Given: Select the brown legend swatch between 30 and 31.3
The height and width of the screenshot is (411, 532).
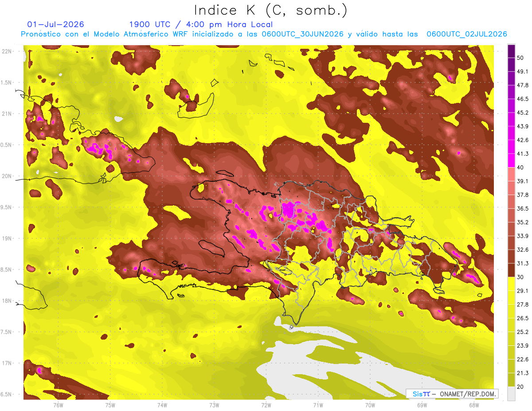Looking at the screenshot, I should click(x=511, y=270).
